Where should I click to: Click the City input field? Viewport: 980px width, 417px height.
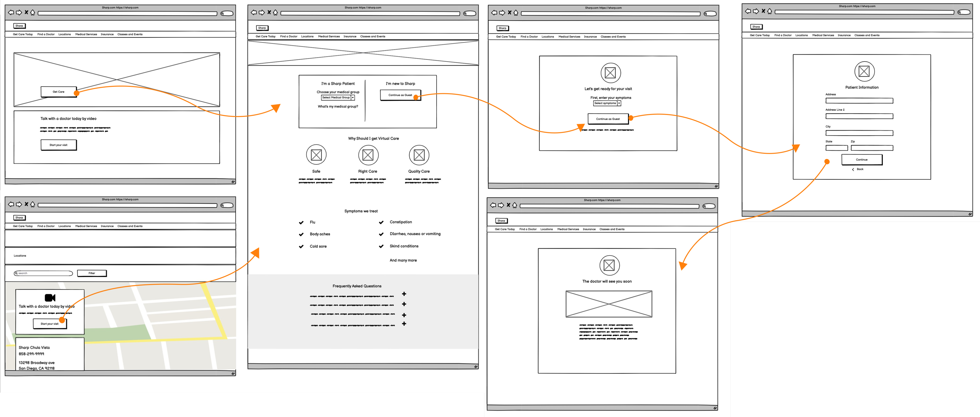point(859,133)
